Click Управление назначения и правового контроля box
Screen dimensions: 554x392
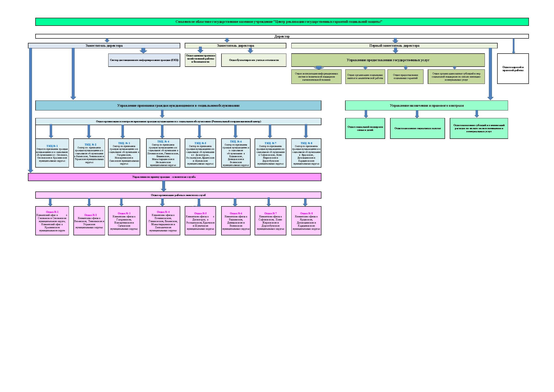pos(426,105)
